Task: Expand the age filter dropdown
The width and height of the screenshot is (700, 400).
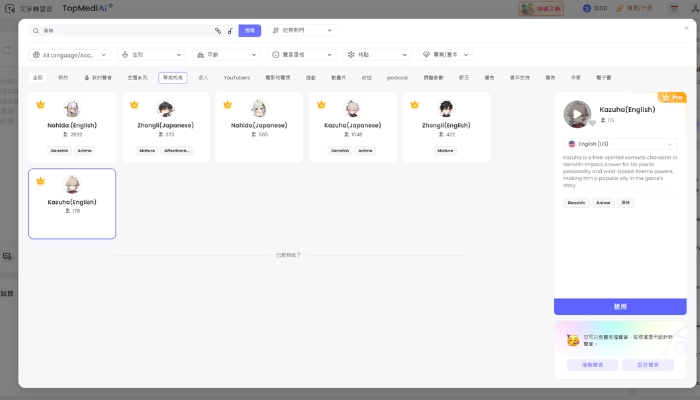Action: click(x=227, y=54)
